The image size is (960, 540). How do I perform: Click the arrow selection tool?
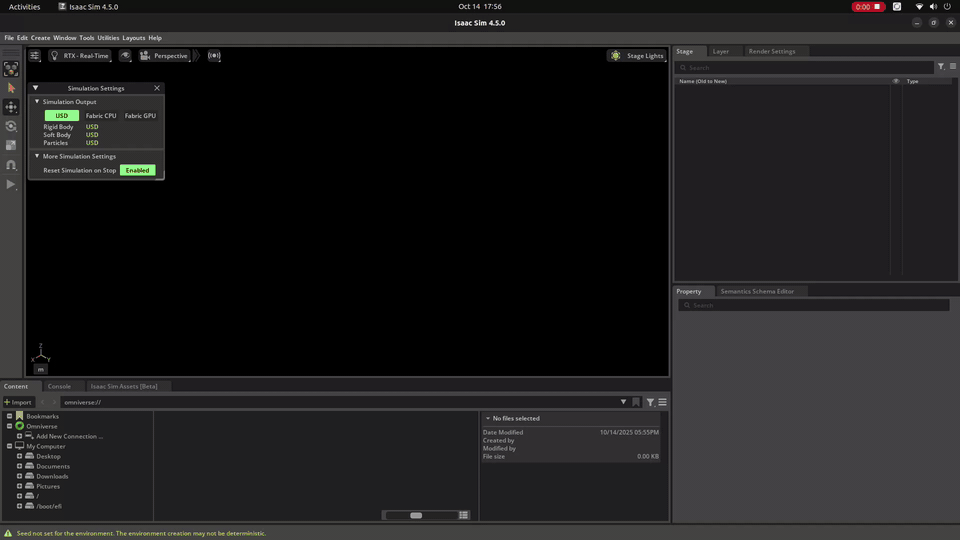tap(11, 88)
